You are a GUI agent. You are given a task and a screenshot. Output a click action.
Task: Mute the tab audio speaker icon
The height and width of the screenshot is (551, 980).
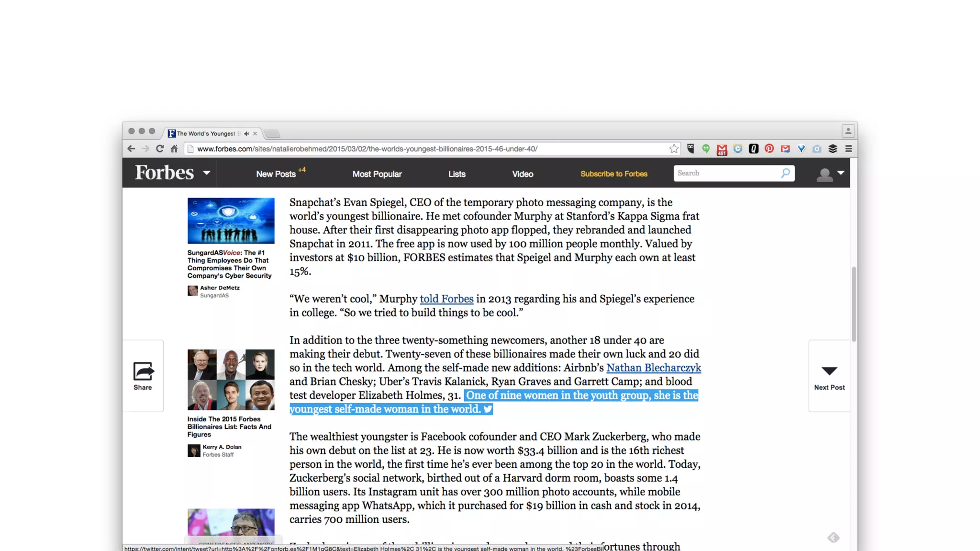pyautogui.click(x=246, y=133)
